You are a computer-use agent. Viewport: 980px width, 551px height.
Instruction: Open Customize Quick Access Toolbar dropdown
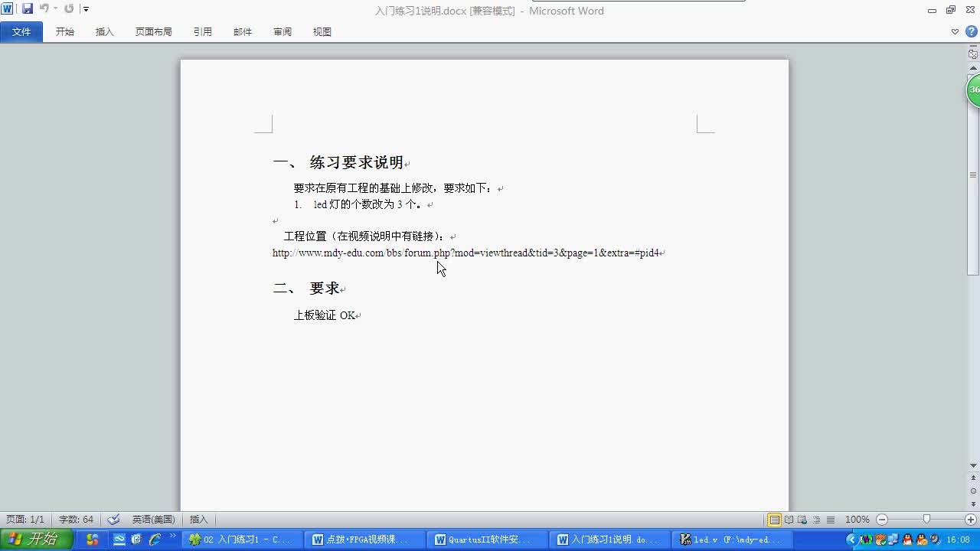pyautogui.click(x=86, y=9)
